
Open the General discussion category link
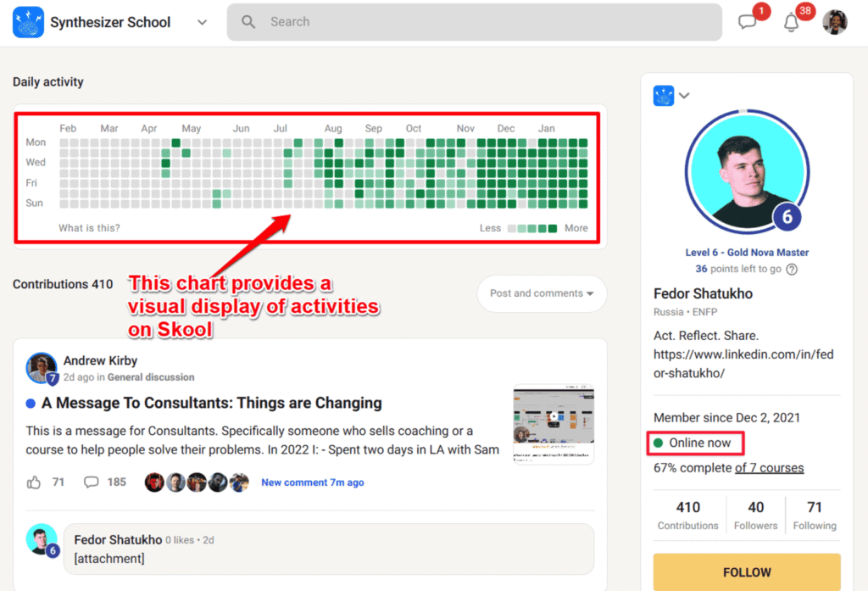151,377
